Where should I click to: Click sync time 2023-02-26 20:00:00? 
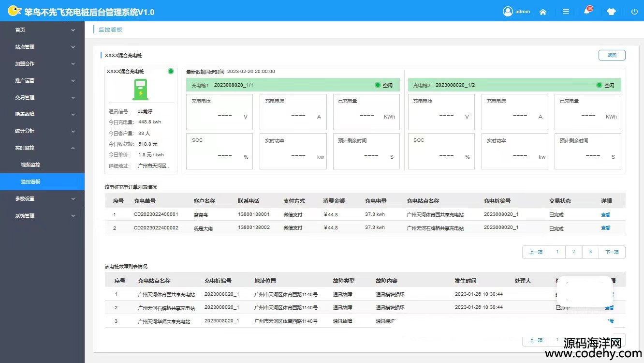(251, 72)
